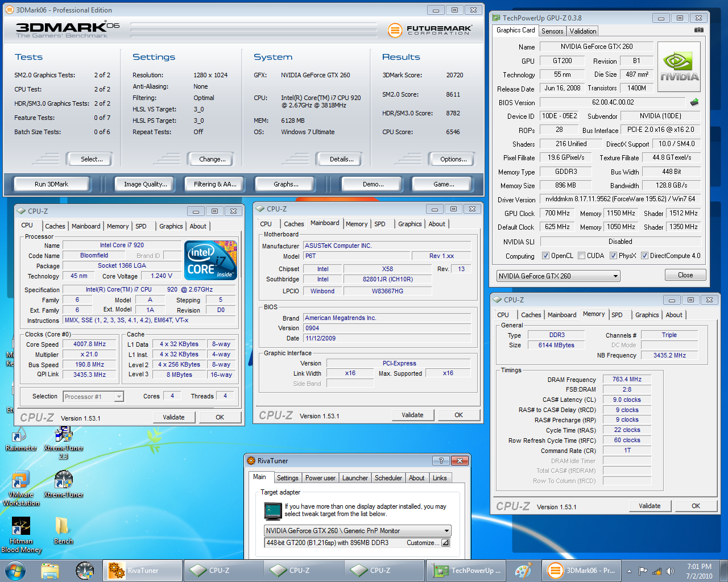Open the Power user tab in RivaTuner
The height and width of the screenshot is (582, 728).
tap(320, 478)
